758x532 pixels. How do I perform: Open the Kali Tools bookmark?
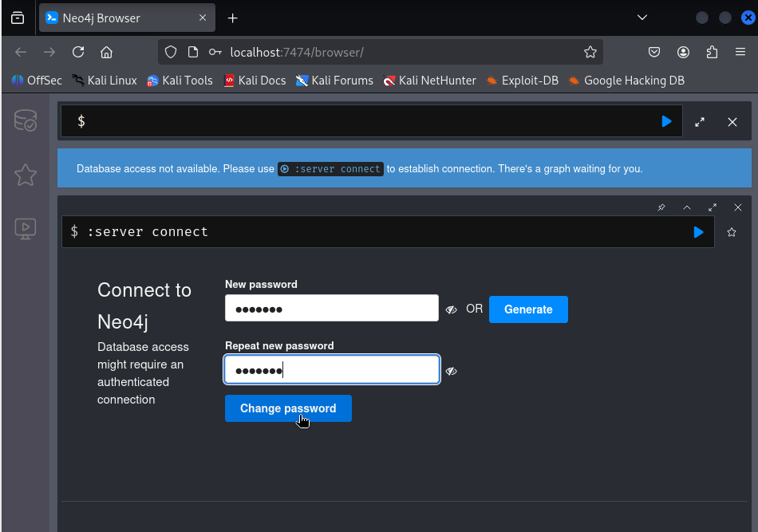point(180,81)
